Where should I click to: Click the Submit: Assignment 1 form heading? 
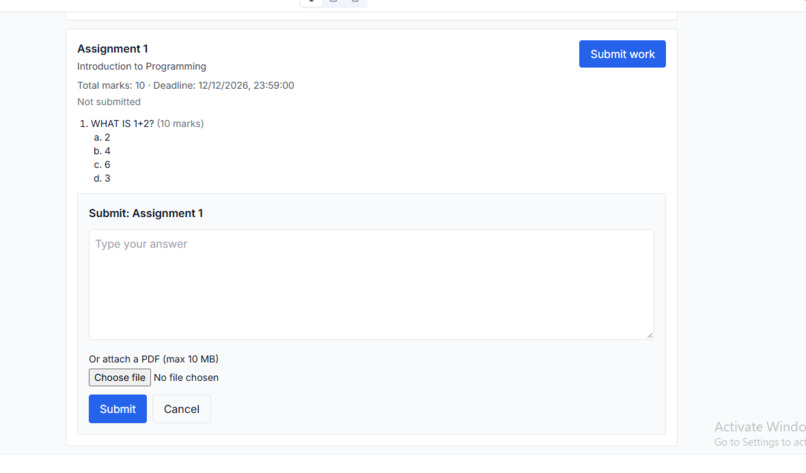pos(146,213)
